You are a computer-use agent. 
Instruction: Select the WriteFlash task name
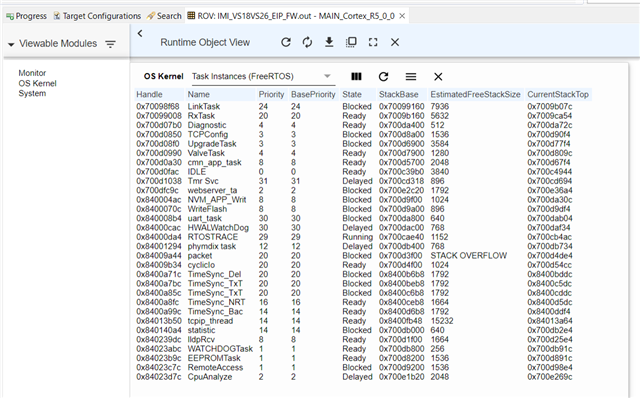click(207, 209)
